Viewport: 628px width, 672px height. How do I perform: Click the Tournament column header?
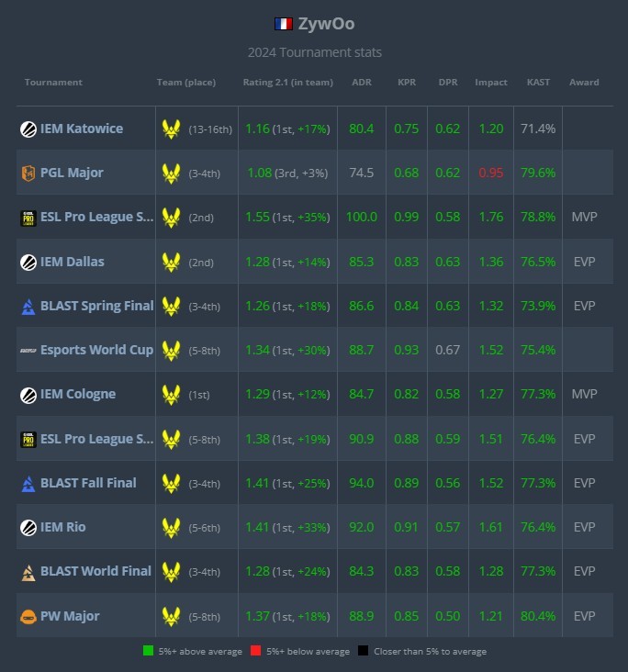click(x=53, y=82)
